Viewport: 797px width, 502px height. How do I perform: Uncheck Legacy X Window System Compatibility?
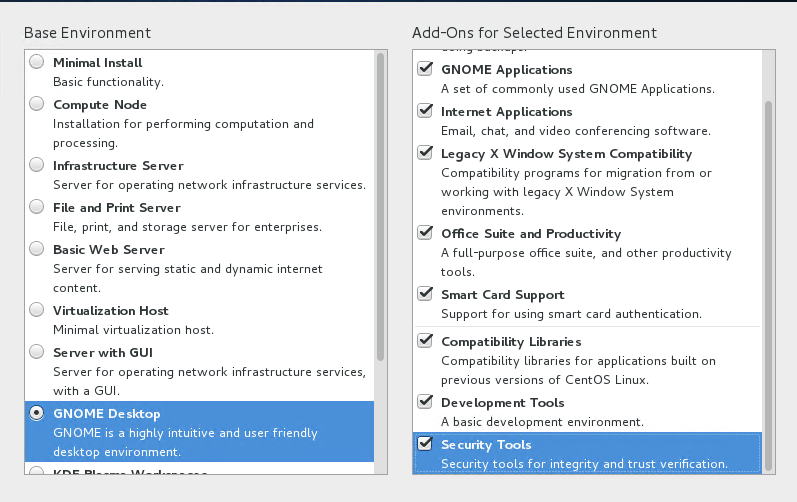[x=425, y=152]
